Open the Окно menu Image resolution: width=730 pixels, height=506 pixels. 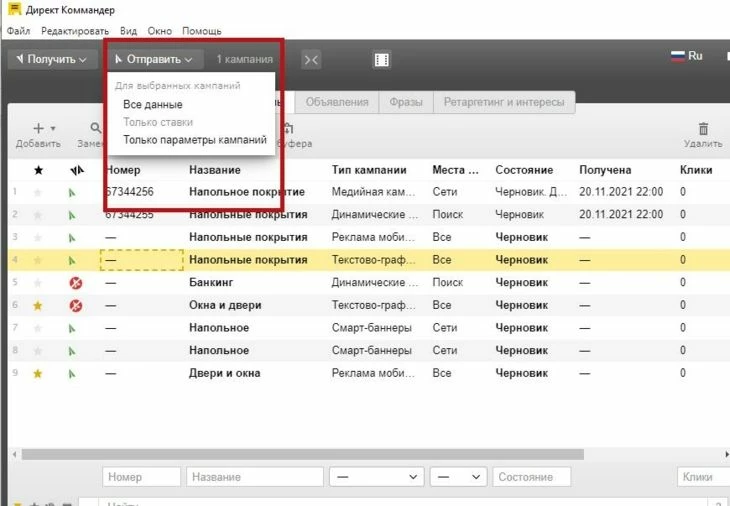pyautogui.click(x=160, y=31)
